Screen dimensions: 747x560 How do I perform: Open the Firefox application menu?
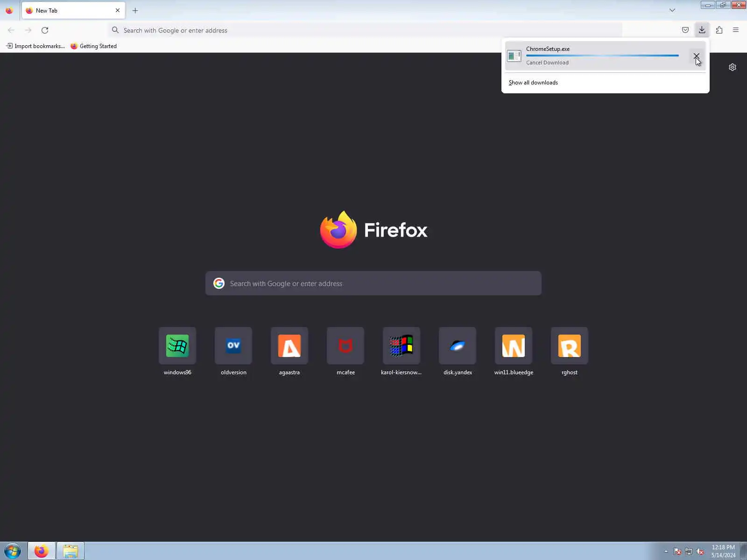pos(736,30)
